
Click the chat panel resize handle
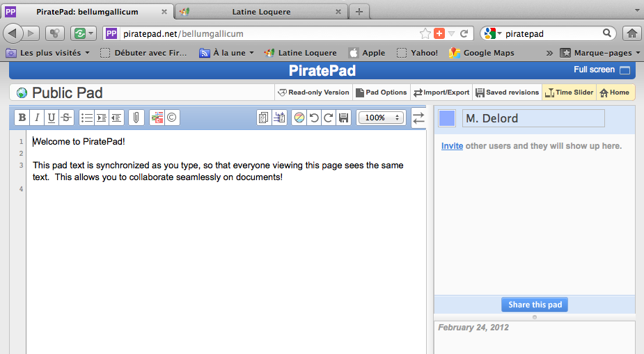[534, 317]
